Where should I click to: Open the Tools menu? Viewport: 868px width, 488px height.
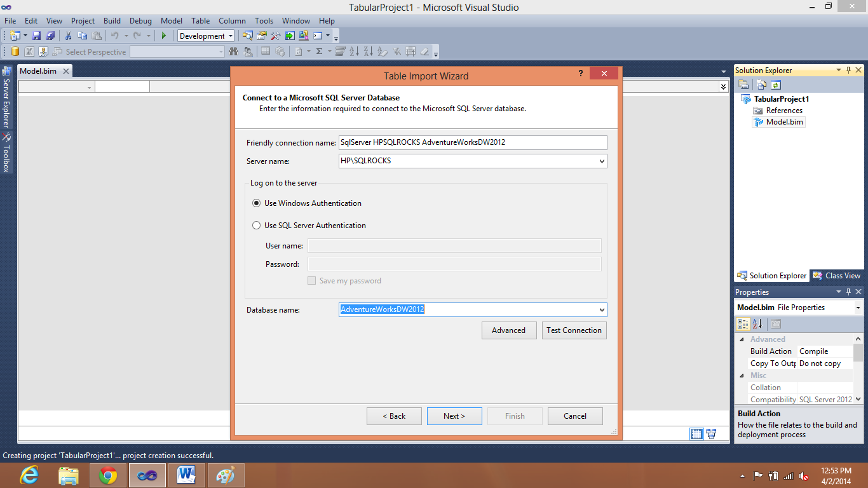point(264,21)
